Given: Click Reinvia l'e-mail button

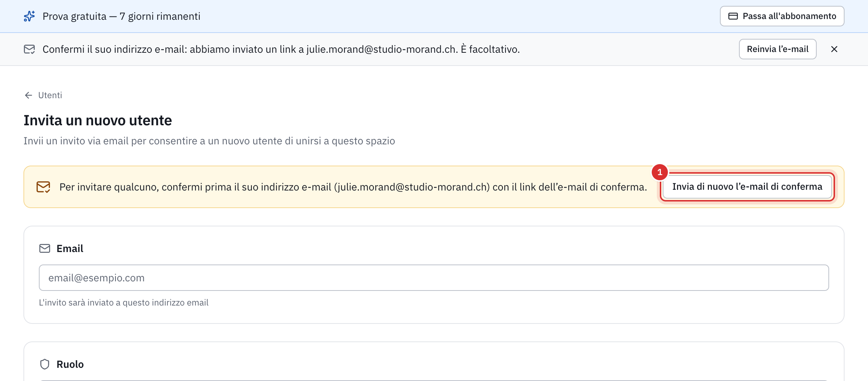Looking at the screenshot, I should click(777, 49).
